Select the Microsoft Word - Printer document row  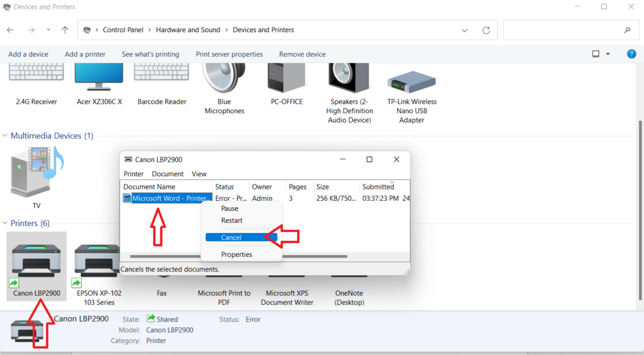pos(265,198)
